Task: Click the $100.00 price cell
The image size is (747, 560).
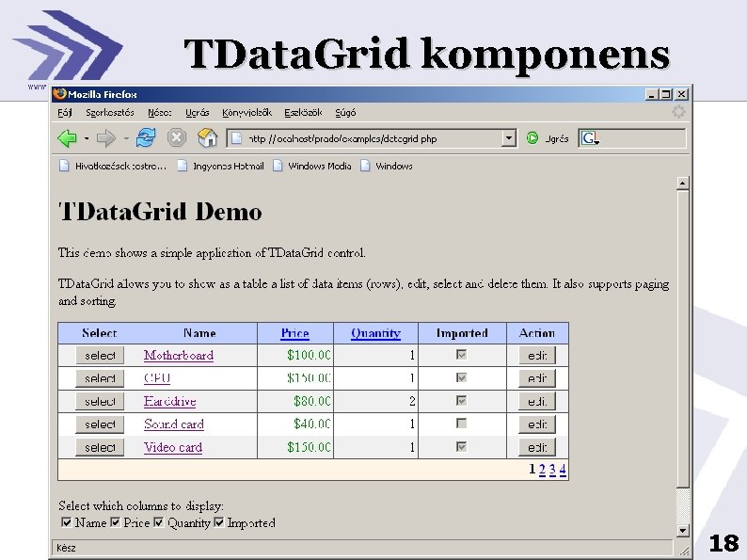Action: 309,355
